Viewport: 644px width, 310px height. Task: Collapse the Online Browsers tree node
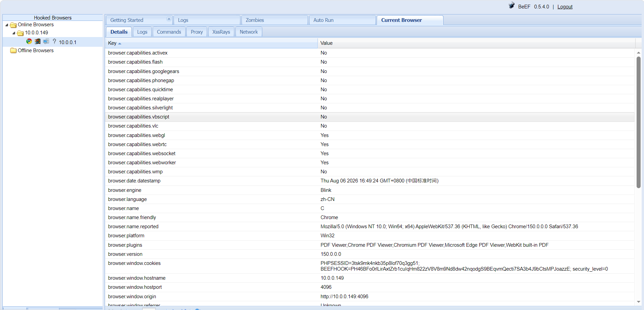7,25
